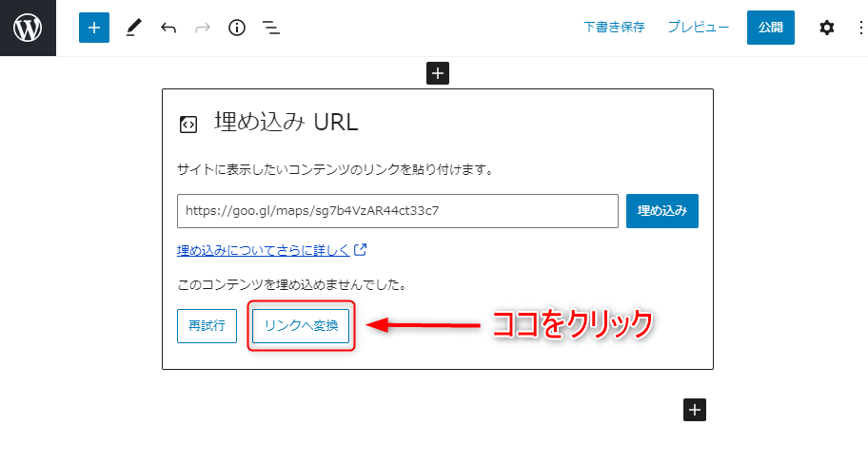This screenshot has width=868, height=464.
Task: Undo the last change with the arrow
Action: coord(168,28)
